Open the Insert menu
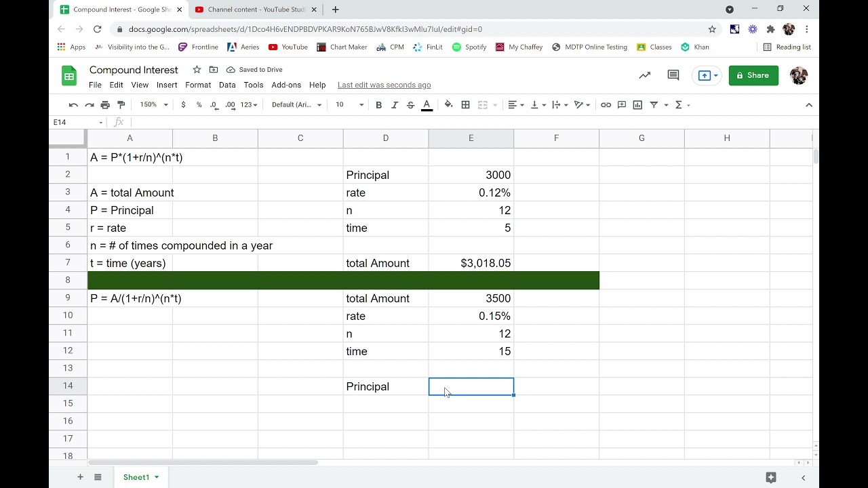This screenshot has height=488, width=868. coord(167,85)
